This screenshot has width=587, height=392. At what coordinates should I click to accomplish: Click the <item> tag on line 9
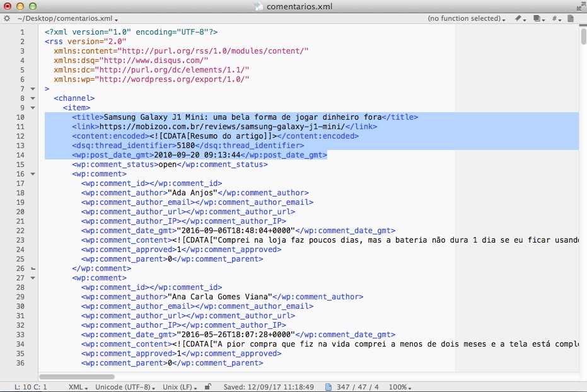(x=76, y=108)
